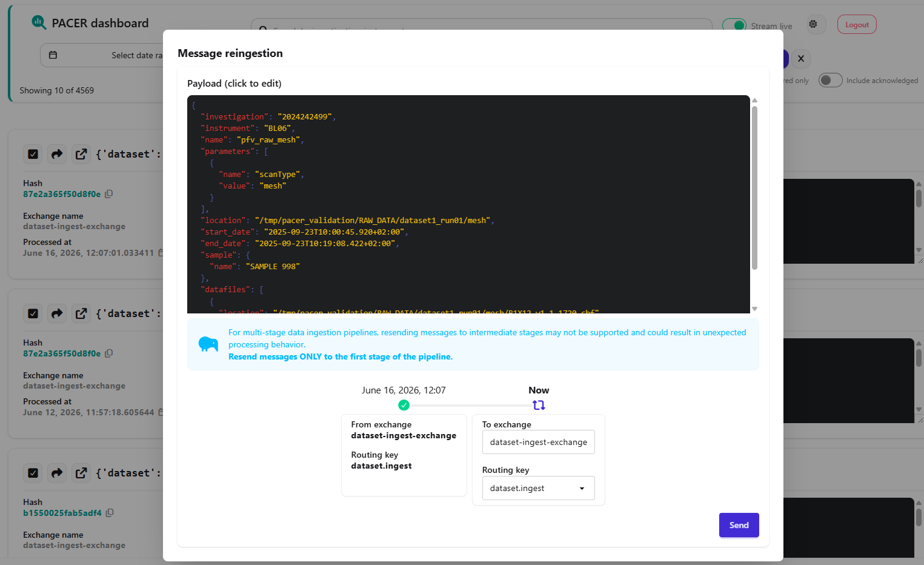Click the Logout button
The image size is (924, 565).
(x=857, y=25)
